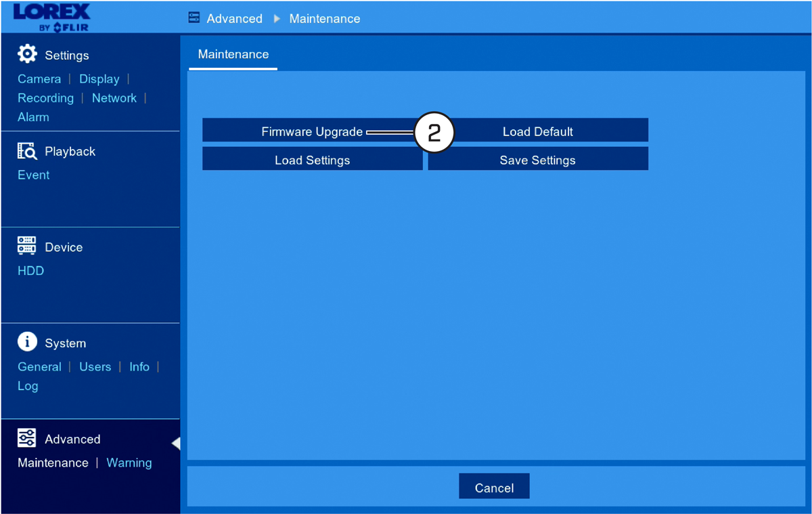Open the HDD device page

(30, 271)
